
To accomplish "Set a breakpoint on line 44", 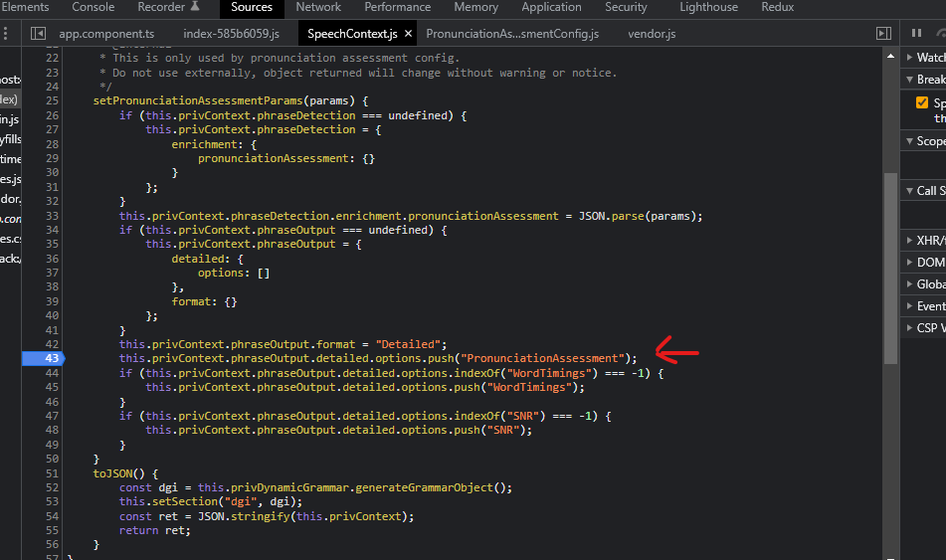I will 52,373.
